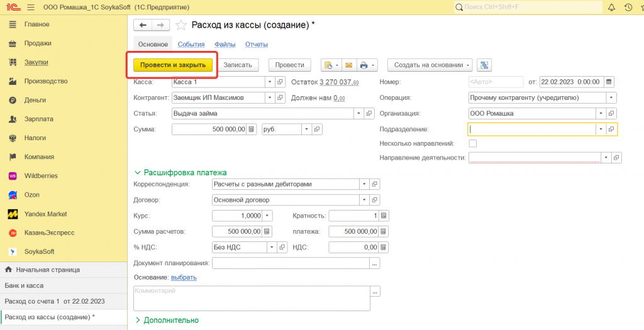Collapse the Расшифровка платежа section
The height and width of the screenshot is (330, 644).
click(180, 172)
